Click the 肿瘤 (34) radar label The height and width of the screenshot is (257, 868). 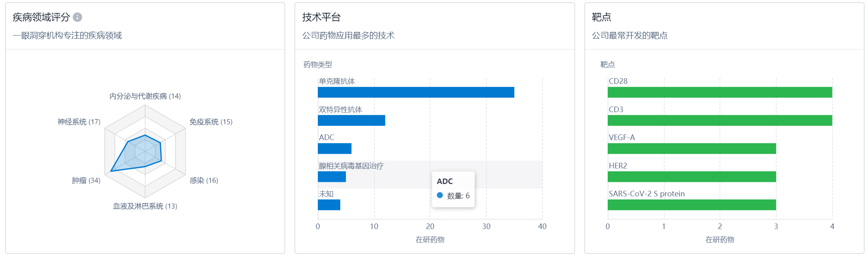click(86, 180)
